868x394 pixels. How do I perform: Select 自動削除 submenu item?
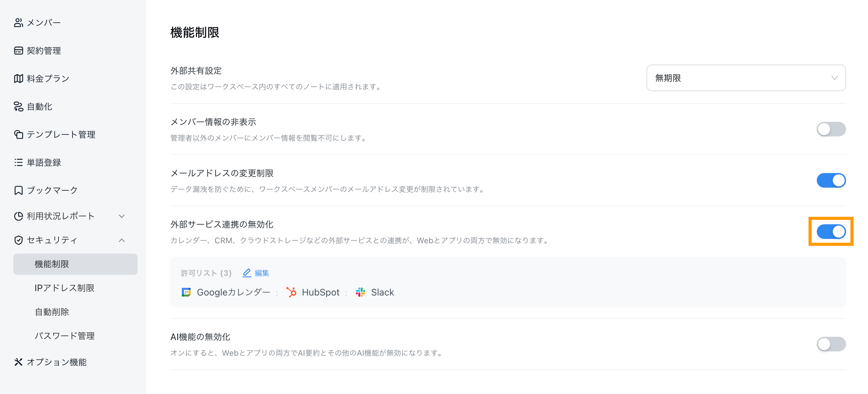[52, 312]
